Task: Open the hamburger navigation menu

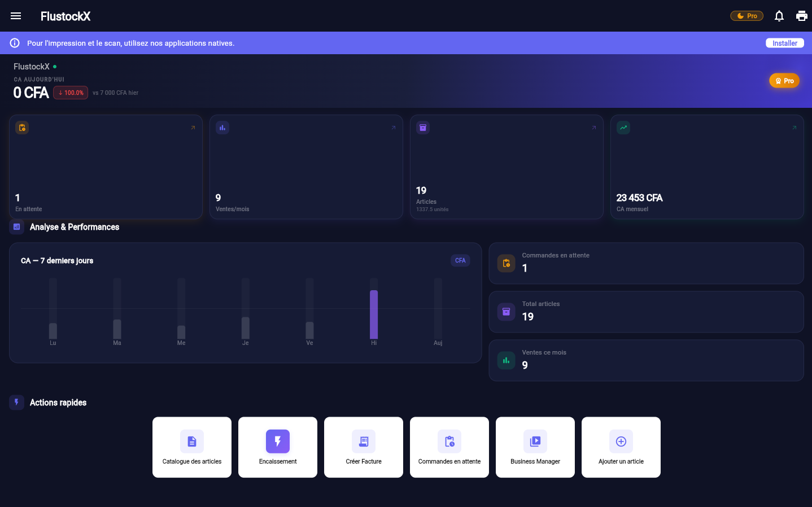Action: (16, 16)
